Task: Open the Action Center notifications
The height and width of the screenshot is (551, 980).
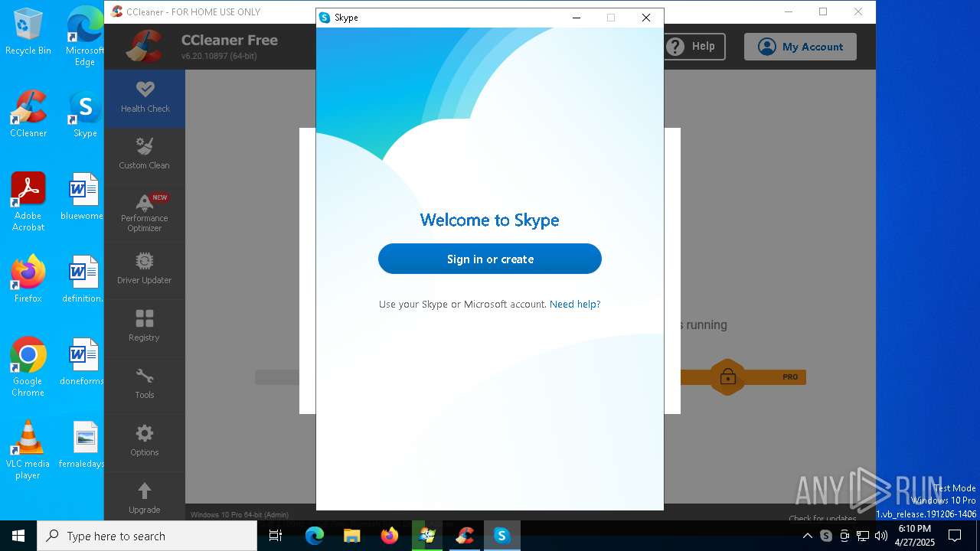Action: pos(955,536)
